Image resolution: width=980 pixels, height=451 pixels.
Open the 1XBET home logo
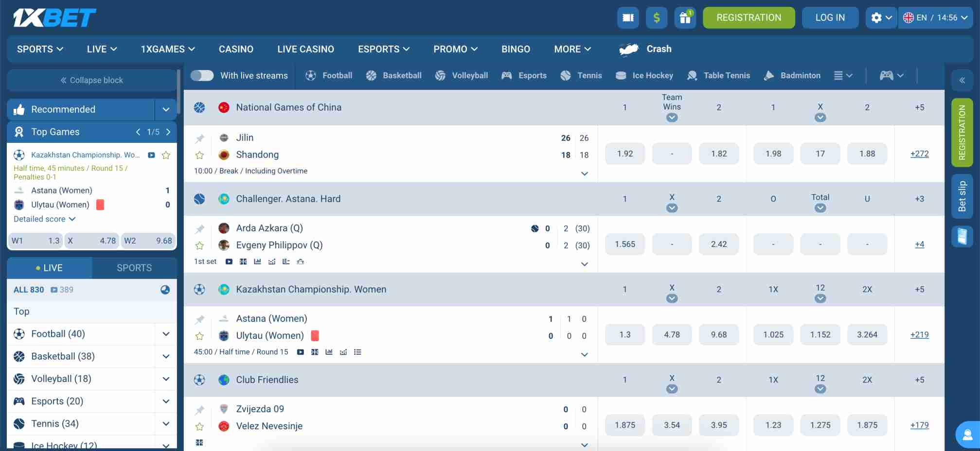point(54,18)
